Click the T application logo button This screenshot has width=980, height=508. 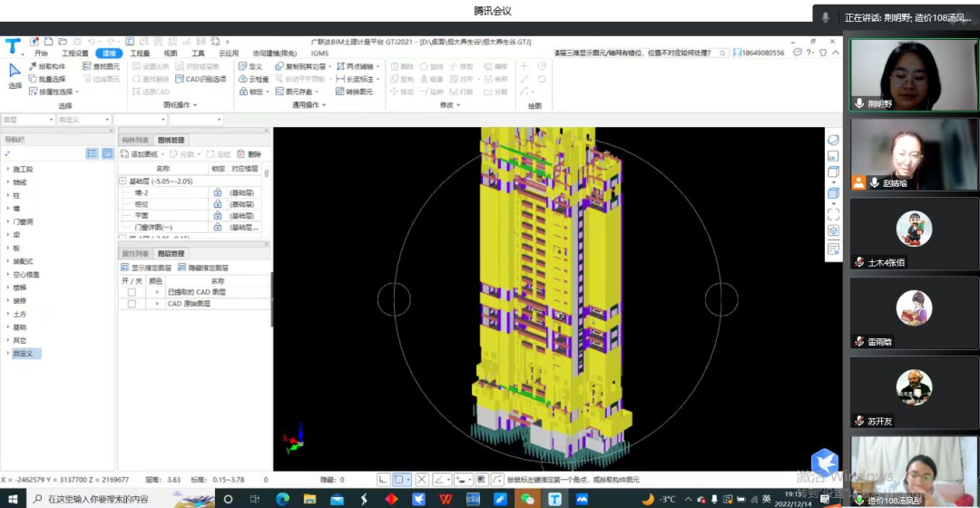(13, 45)
